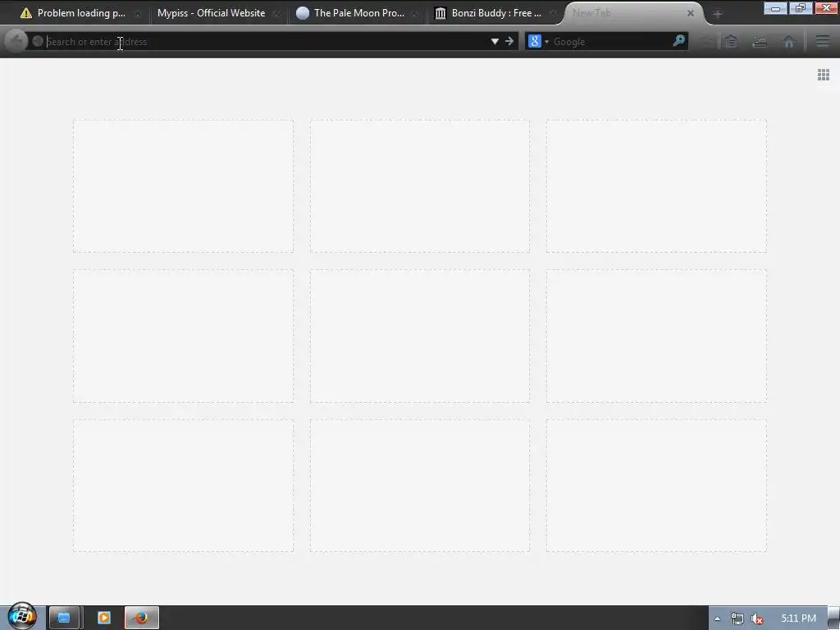Click the site identity globe icon
The width and height of the screenshot is (840, 630).
click(x=38, y=41)
